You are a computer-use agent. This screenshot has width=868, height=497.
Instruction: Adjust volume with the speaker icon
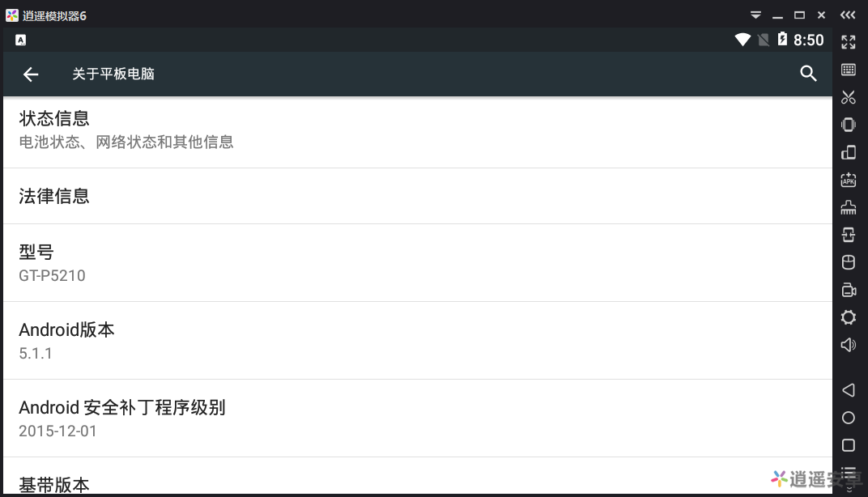(848, 345)
